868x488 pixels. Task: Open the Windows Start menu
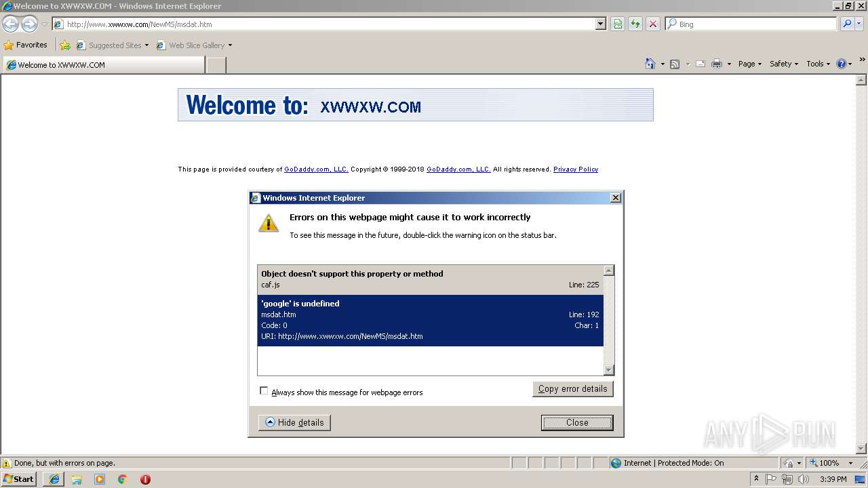(x=19, y=479)
